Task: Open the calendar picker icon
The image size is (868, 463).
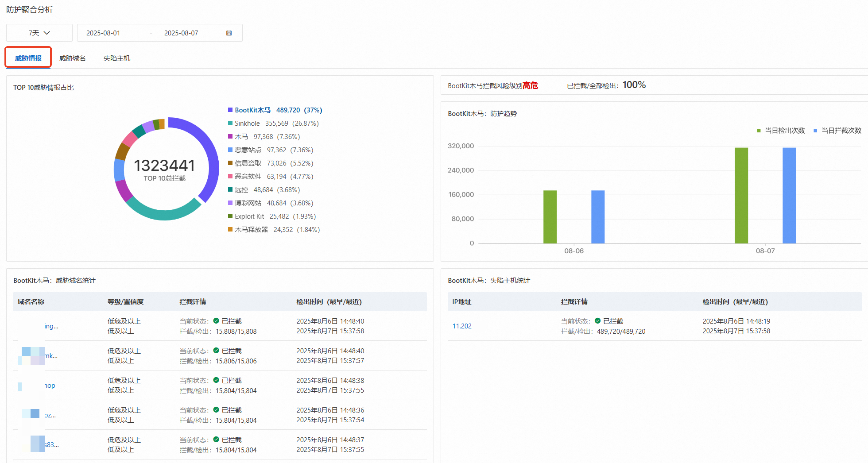Action: (229, 33)
